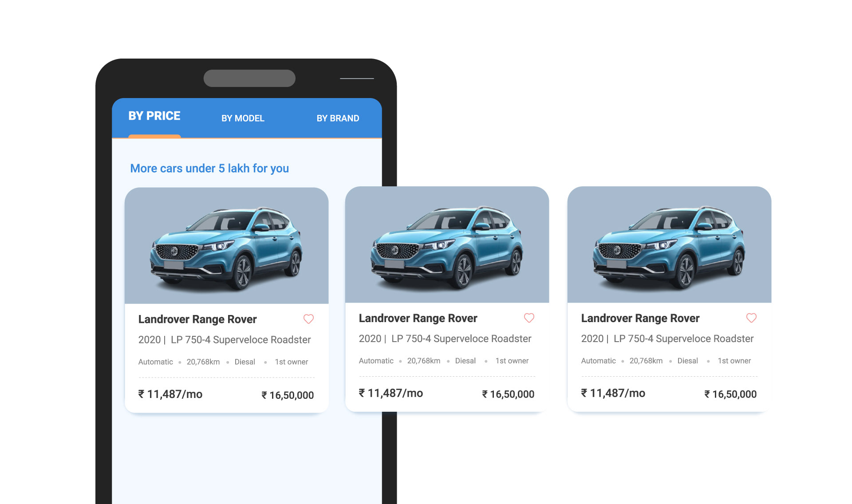
Task: Favorite the first Landrover card heart icon
Action: 308,319
